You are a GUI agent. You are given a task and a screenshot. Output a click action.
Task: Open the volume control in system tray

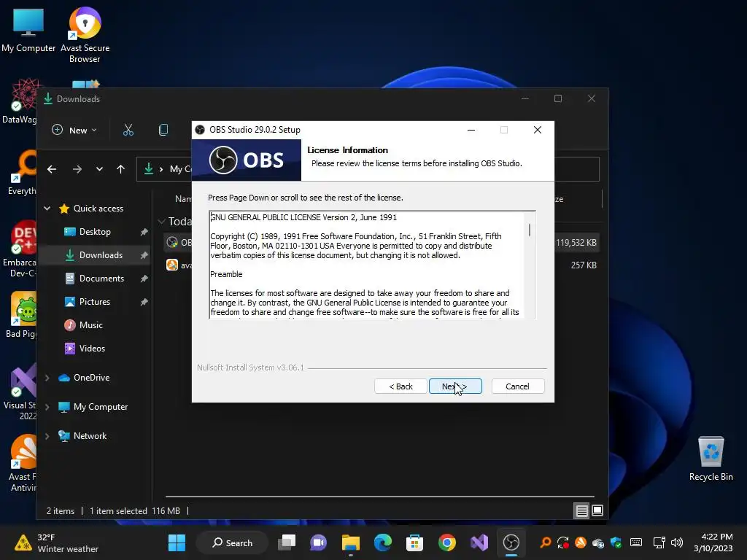676,542
